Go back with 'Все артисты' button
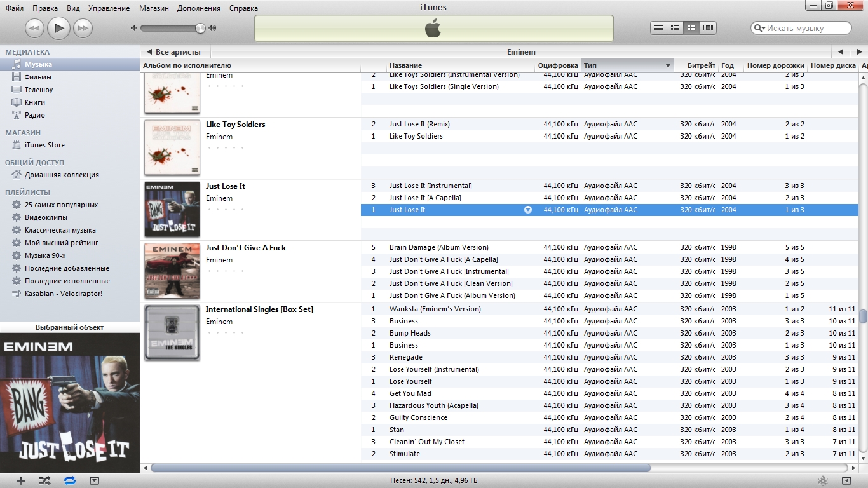 pyautogui.click(x=175, y=51)
